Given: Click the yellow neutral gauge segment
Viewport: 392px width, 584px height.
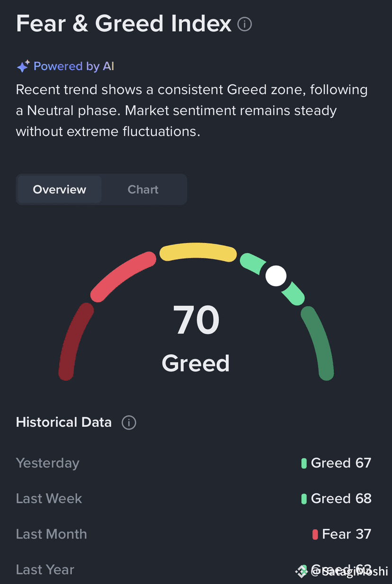Looking at the screenshot, I should (x=198, y=252).
